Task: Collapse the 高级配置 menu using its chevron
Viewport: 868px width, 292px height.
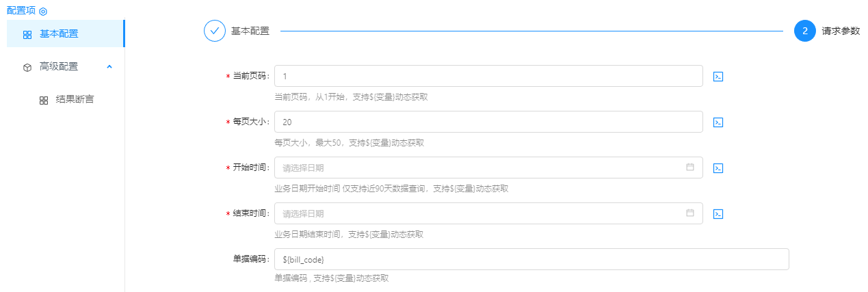Action: [109, 66]
